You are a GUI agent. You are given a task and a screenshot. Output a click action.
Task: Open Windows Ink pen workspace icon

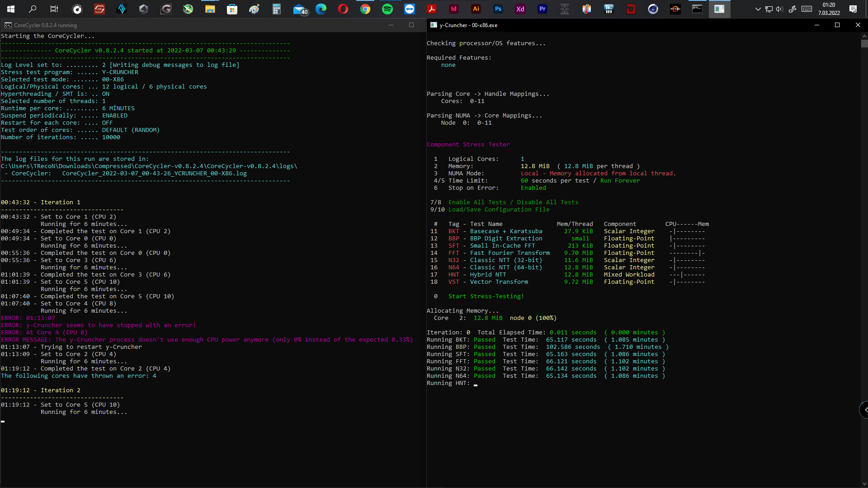793,9
